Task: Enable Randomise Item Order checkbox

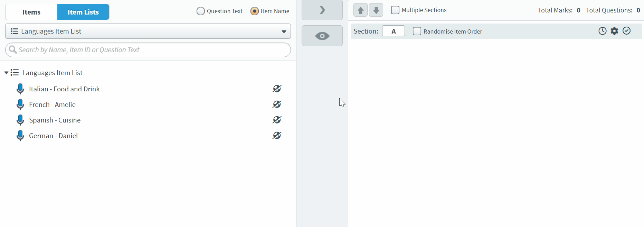Action: 417,31
